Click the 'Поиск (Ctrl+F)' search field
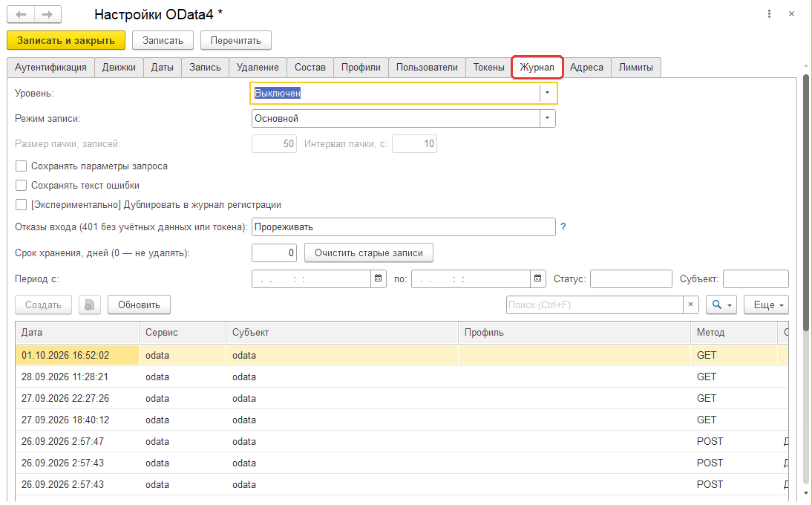Viewport: 812px width, 505px height. (595, 305)
